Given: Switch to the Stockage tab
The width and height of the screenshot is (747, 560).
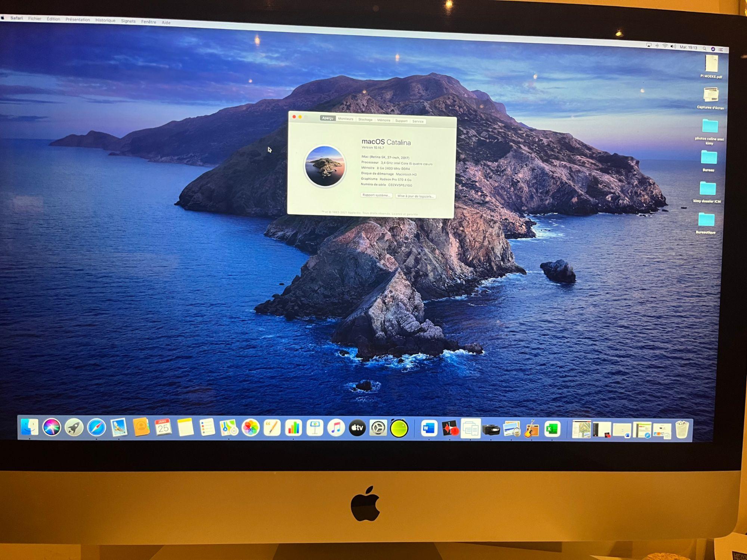Looking at the screenshot, I should (365, 119).
